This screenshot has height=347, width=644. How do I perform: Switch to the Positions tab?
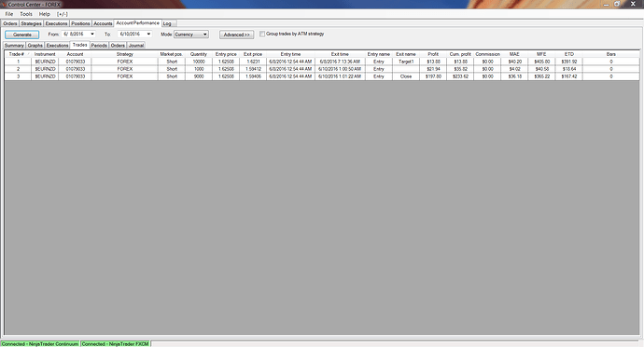click(80, 23)
